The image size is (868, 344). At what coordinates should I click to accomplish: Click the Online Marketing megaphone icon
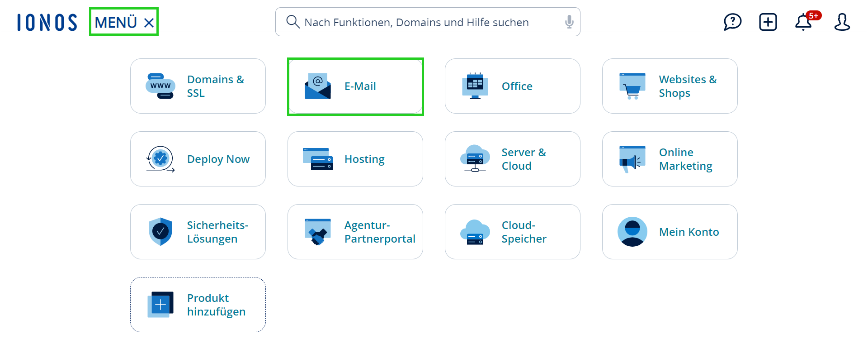click(x=632, y=159)
